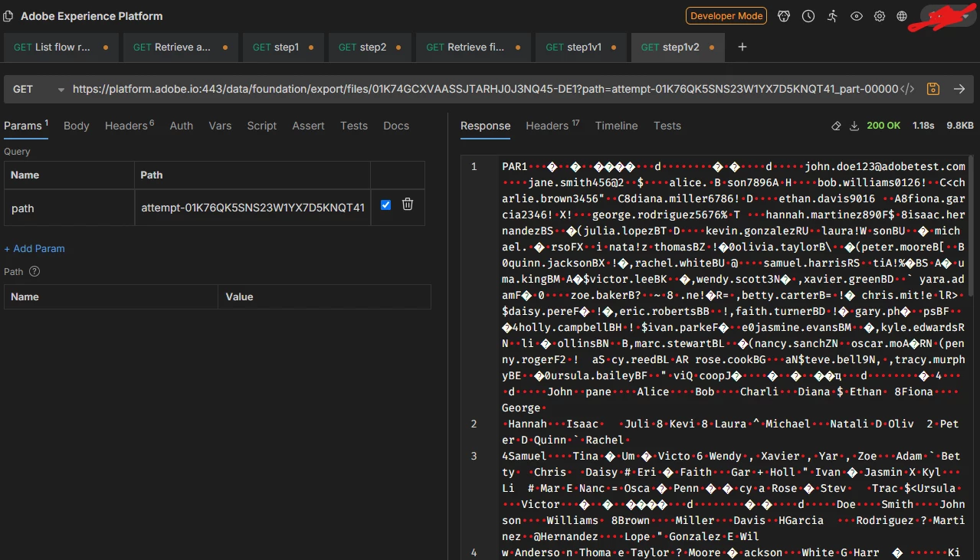Image resolution: width=980 pixels, height=560 pixels.
Task: Open the Vars request tab
Action: click(x=220, y=126)
